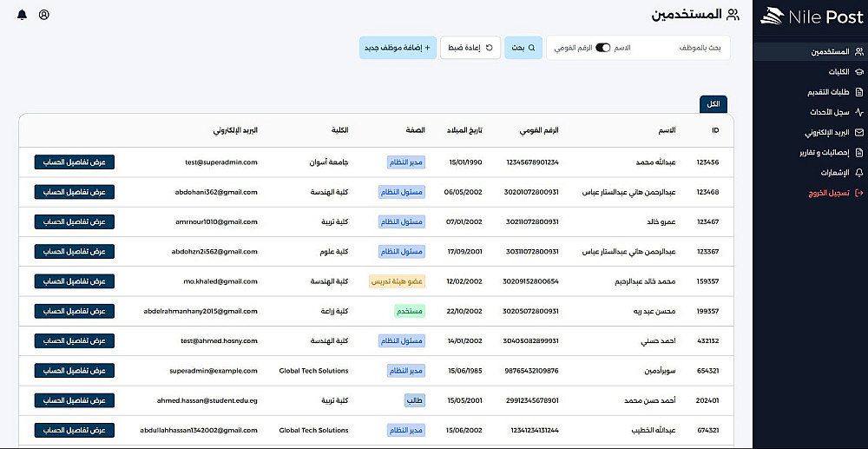The image size is (868, 449).
Task: View account details for محسن عبد ربه
Action: [74, 311]
